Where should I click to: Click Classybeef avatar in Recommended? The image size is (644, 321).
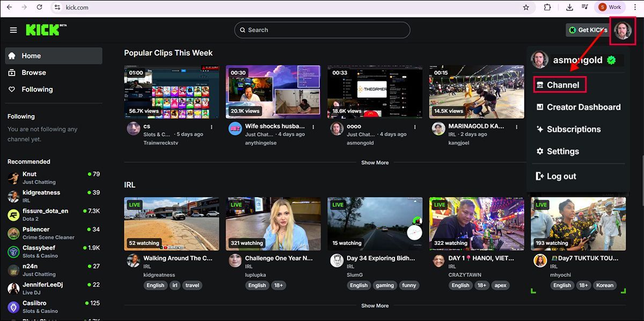(13, 251)
